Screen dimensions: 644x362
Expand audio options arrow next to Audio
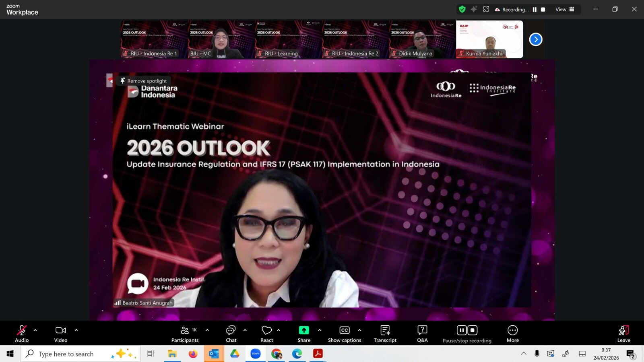pos(35,330)
